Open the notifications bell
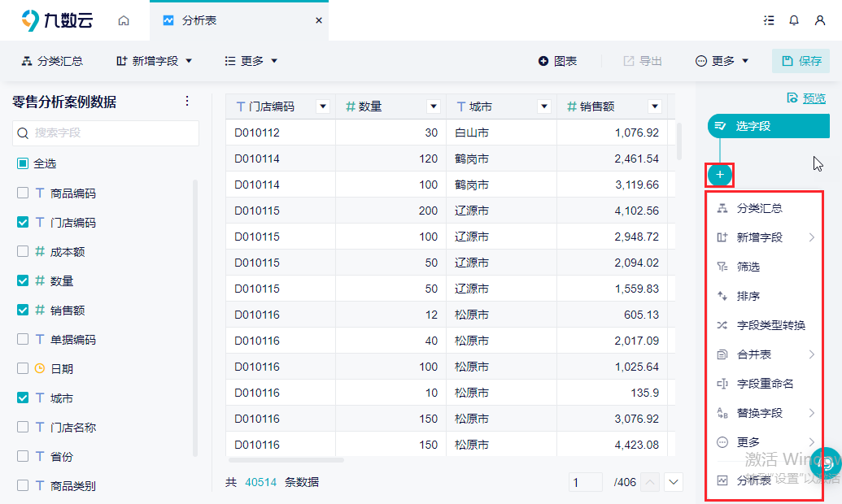Viewport: 842px width, 504px height. click(x=794, y=20)
